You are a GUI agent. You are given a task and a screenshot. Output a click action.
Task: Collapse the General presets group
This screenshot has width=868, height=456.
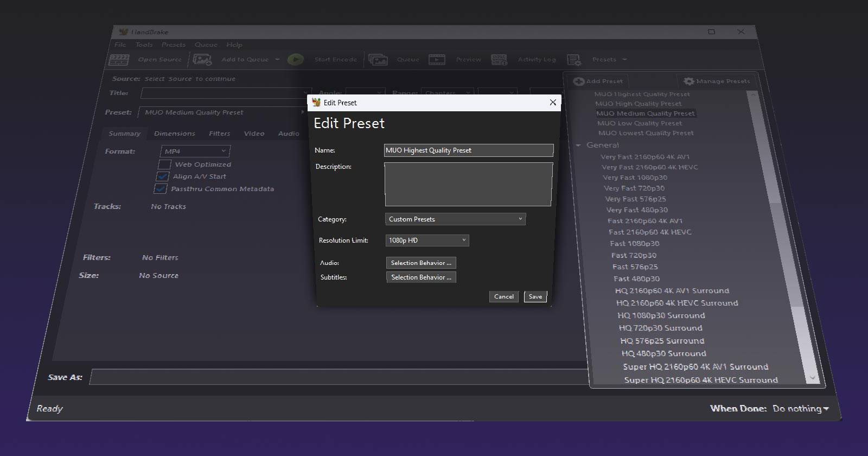[578, 145]
